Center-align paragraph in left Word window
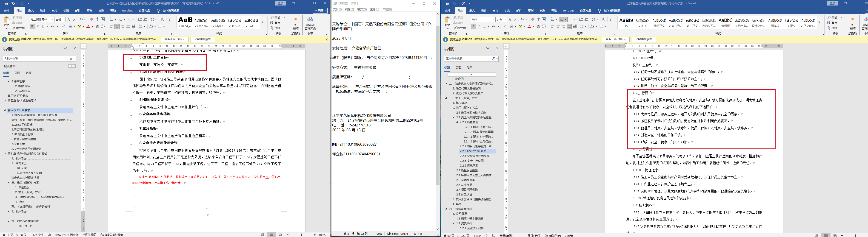The height and width of the screenshot is (237, 868). (117, 26)
